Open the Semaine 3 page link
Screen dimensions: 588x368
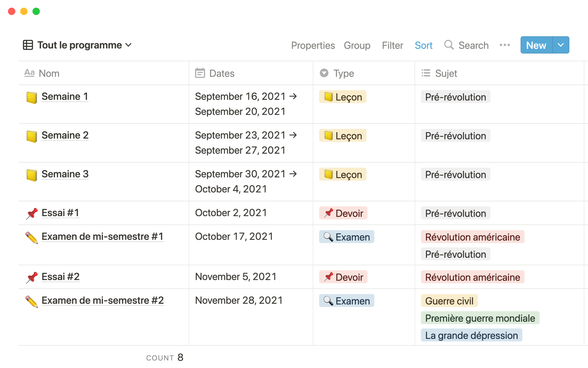65,174
